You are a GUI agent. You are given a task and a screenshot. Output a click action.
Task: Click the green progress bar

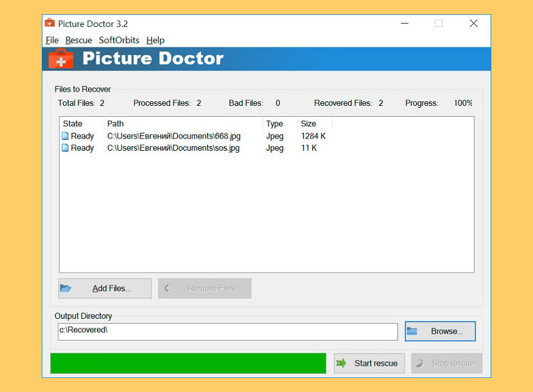188,363
